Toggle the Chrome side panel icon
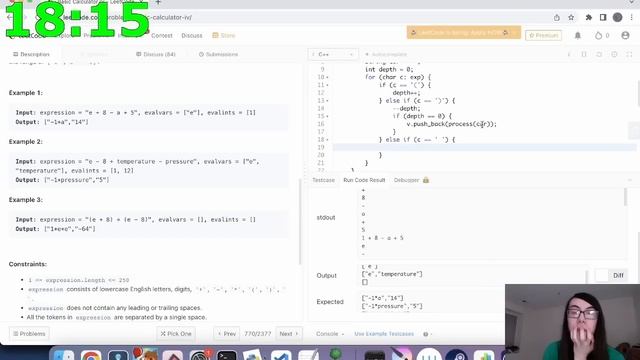This screenshot has width=640, height=360. pyautogui.click(x=603, y=18)
